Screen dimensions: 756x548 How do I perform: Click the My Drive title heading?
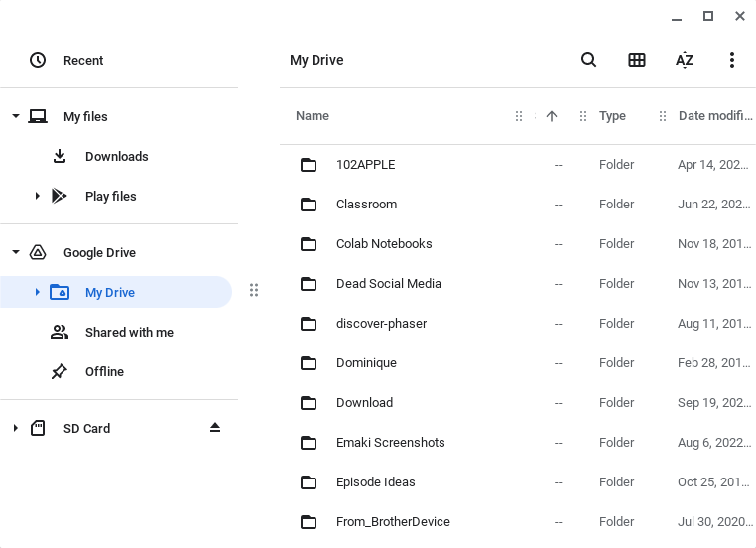point(316,60)
